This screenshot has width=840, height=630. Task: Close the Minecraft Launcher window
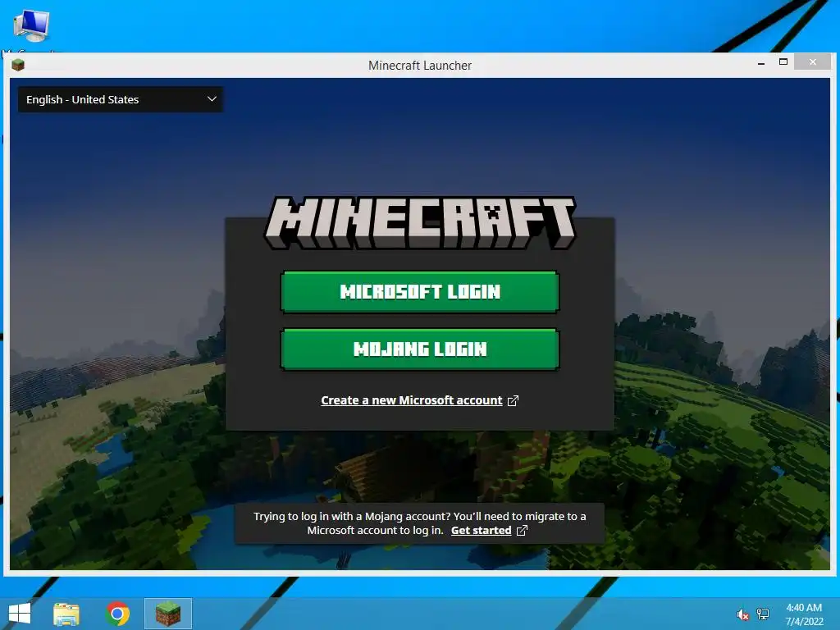pos(813,62)
